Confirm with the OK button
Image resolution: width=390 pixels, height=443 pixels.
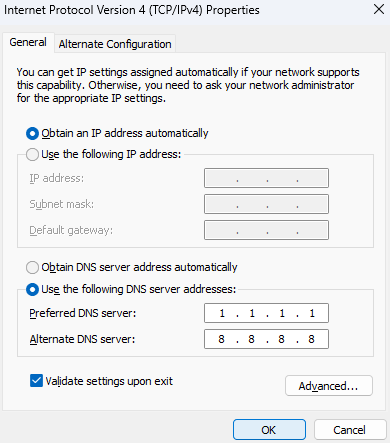pyautogui.click(x=269, y=430)
